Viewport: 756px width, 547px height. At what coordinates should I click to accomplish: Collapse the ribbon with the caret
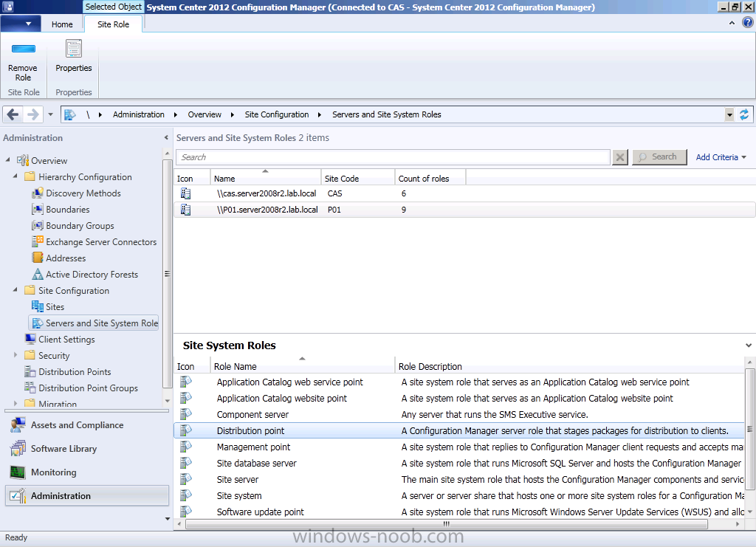coord(732,23)
